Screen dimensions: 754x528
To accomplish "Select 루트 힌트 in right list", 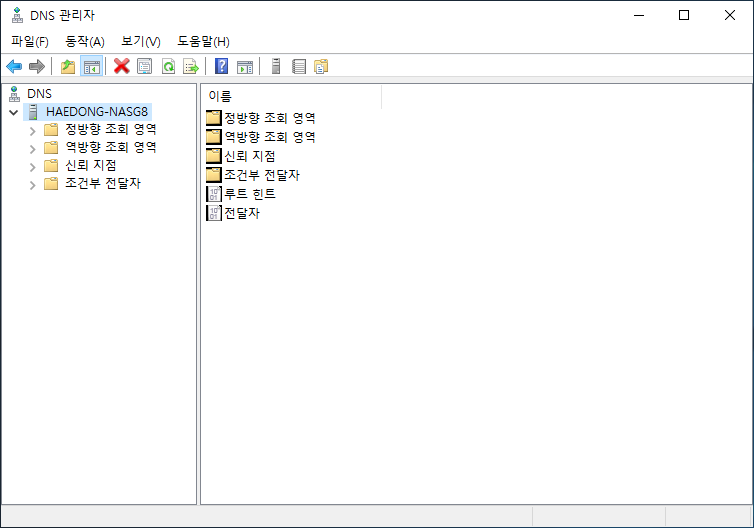I will (x=250, y=194).
